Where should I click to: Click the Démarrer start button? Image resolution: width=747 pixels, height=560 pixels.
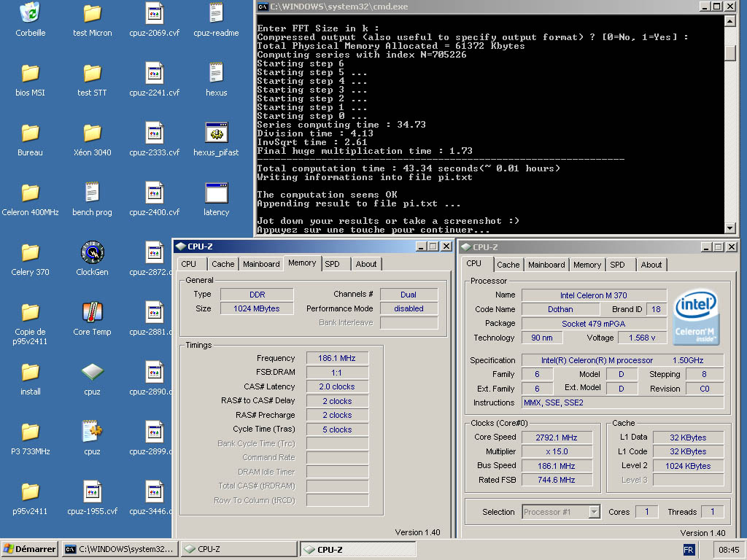29,549
